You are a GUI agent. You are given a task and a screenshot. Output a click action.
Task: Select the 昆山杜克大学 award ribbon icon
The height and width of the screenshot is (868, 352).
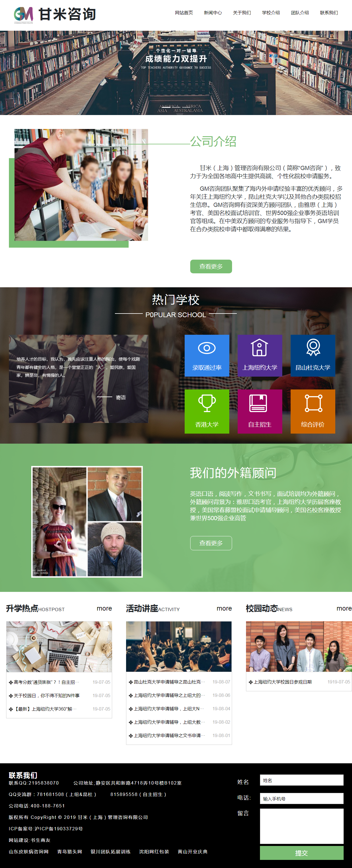click(313, 347)
